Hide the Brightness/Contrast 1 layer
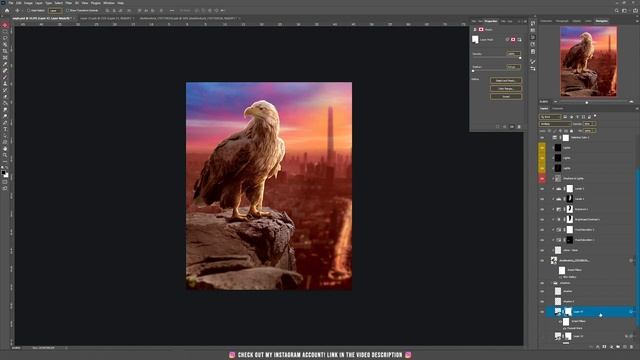 coord(542,220)
